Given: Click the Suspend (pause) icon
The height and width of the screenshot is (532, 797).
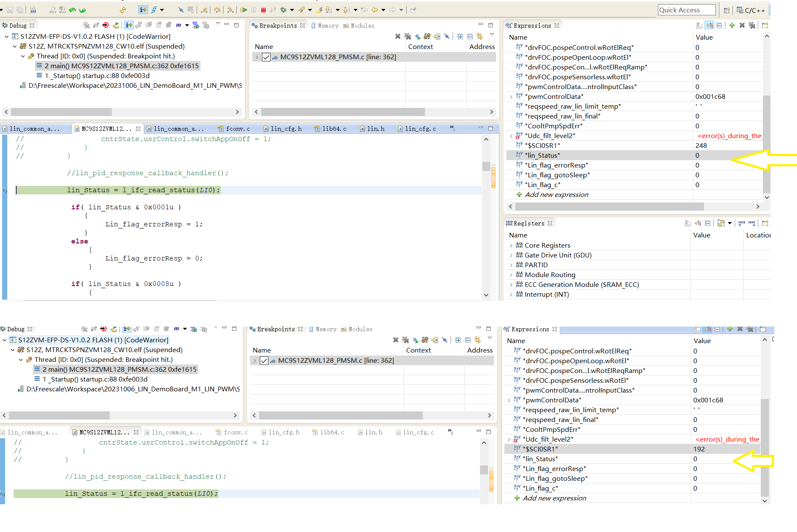Looking at the screenshot, I should click(253, 10).
